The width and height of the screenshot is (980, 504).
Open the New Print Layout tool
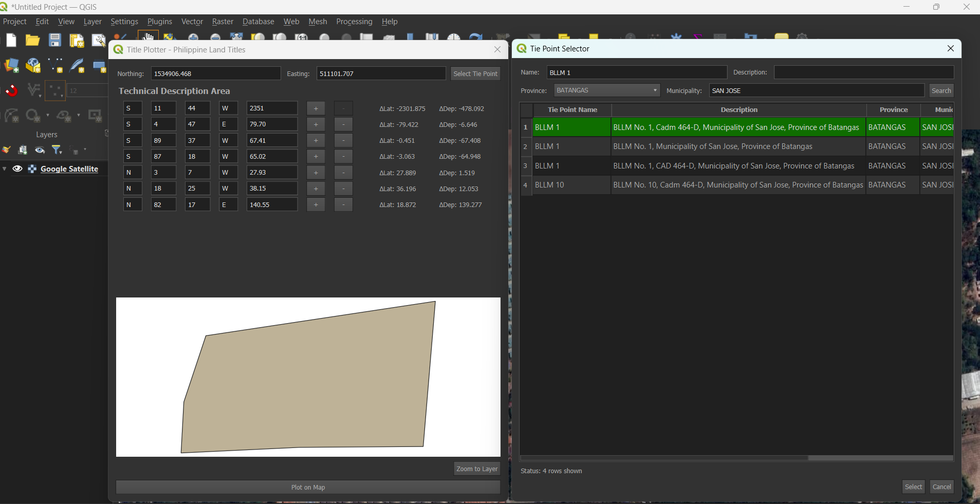pos(77,41)
